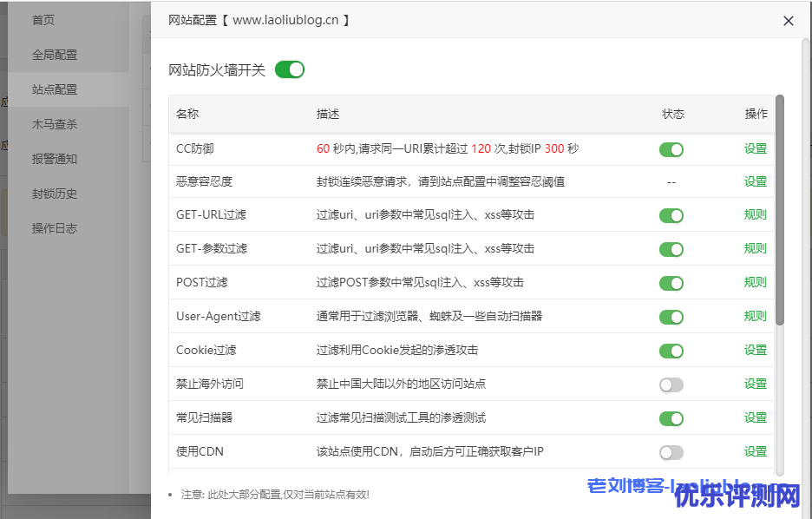Open 设置 for CC防御
Screen dimensions: 812x519
[755, 148]
